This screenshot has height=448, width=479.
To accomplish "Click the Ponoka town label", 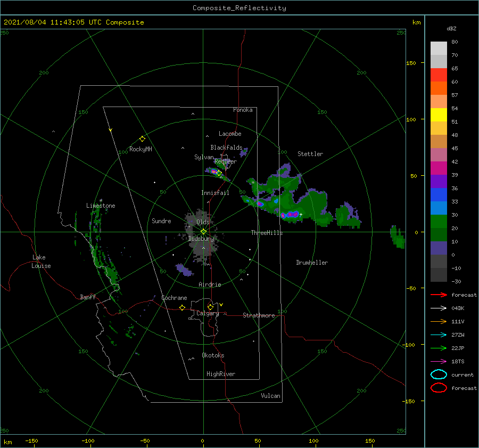I will pyautogui.click(x=243, y=110).
